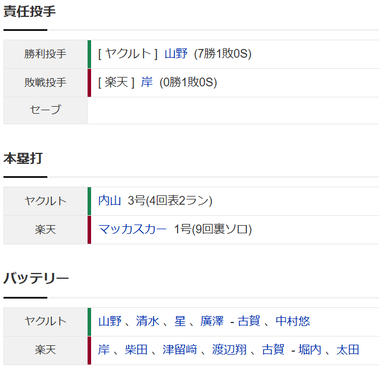Select 清水 in the ヤクルト battery row

pyautogui.click(x=147, y=321)
